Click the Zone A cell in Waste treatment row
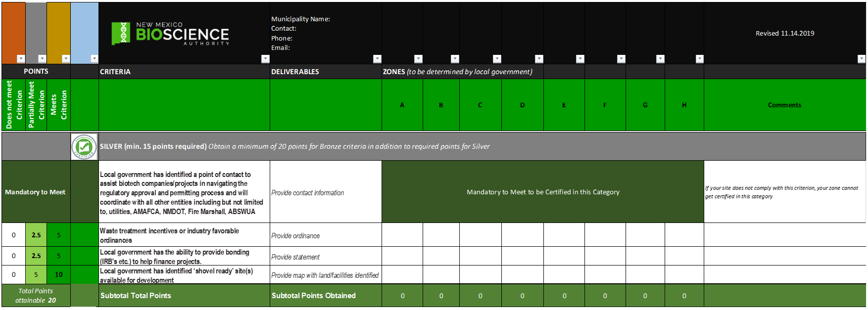The image size is (868, 310). [x=402, y=235]
